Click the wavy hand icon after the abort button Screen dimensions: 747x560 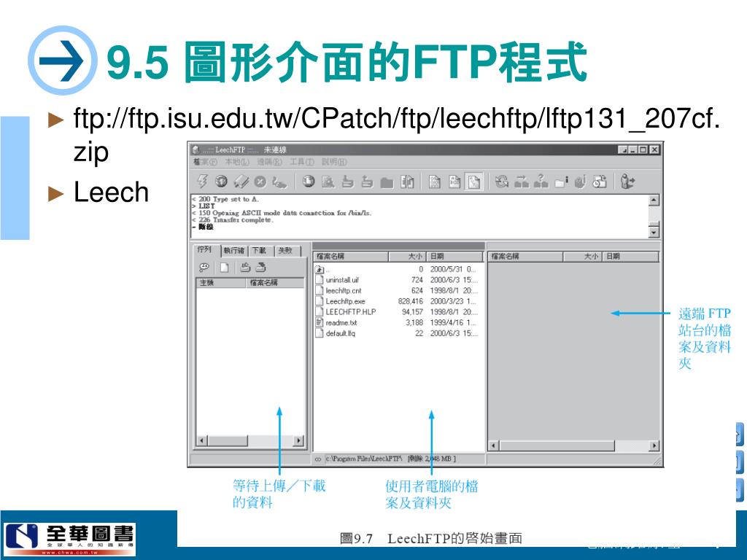tap(279, 182)
